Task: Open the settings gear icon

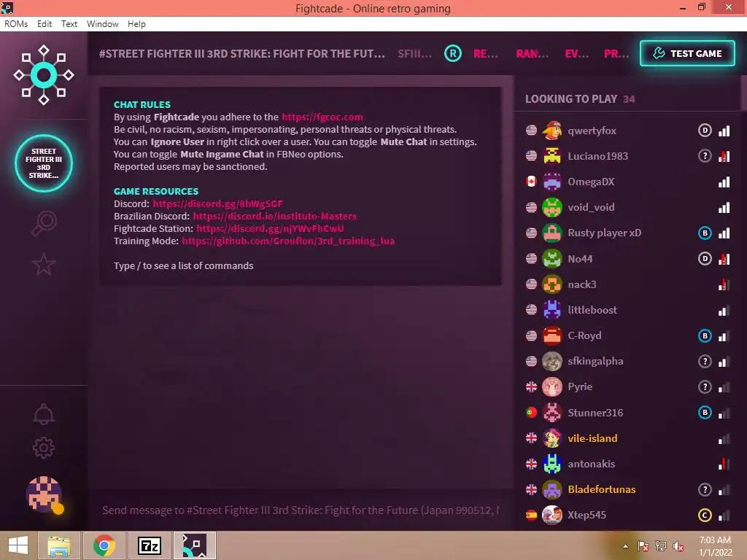Action: tap(43, 448)
